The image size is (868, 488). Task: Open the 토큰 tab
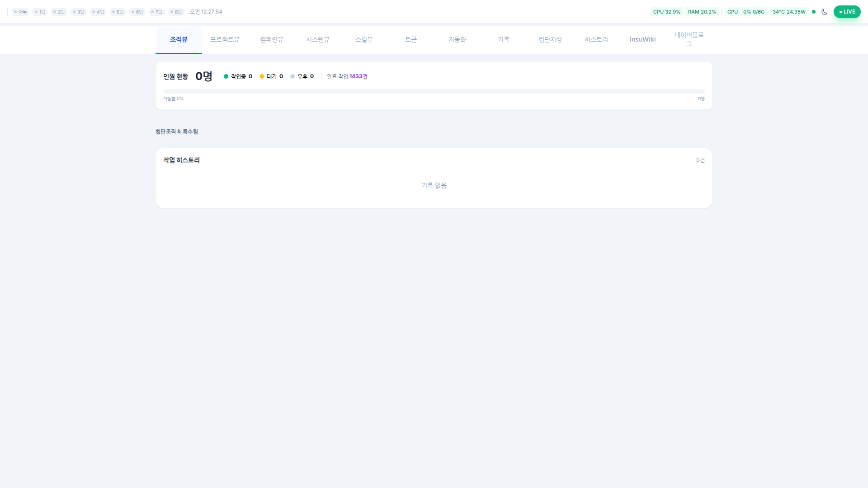pyautogui.click(x=410, y=39)
